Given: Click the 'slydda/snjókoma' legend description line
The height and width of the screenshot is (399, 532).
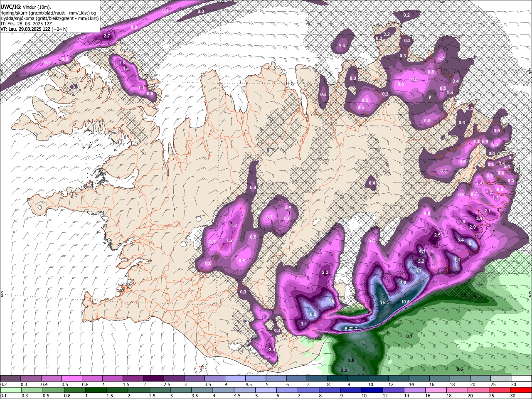Looking at the screenshot, I should point(49,18).
